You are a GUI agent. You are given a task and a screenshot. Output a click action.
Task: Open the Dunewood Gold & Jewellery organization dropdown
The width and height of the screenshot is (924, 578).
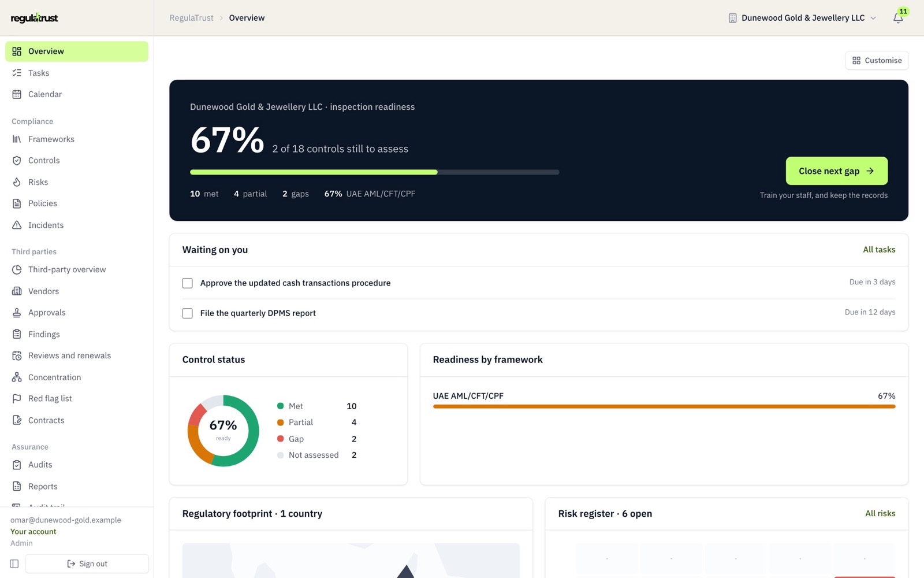(x=802, y=18)
